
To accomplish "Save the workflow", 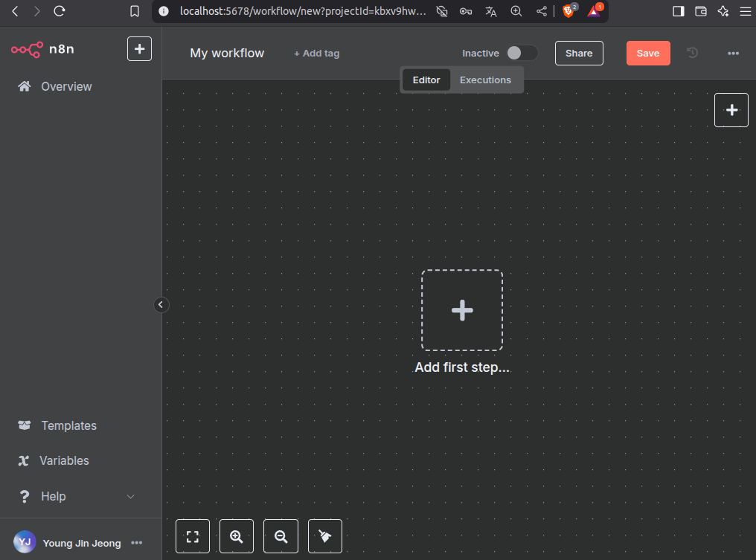I will pos(648,53).
